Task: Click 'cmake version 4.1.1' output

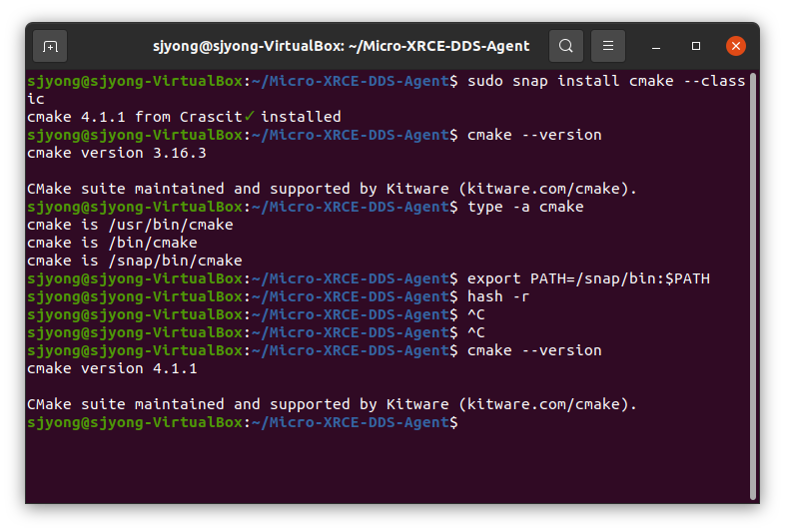Action: click(x=112, y=369)
